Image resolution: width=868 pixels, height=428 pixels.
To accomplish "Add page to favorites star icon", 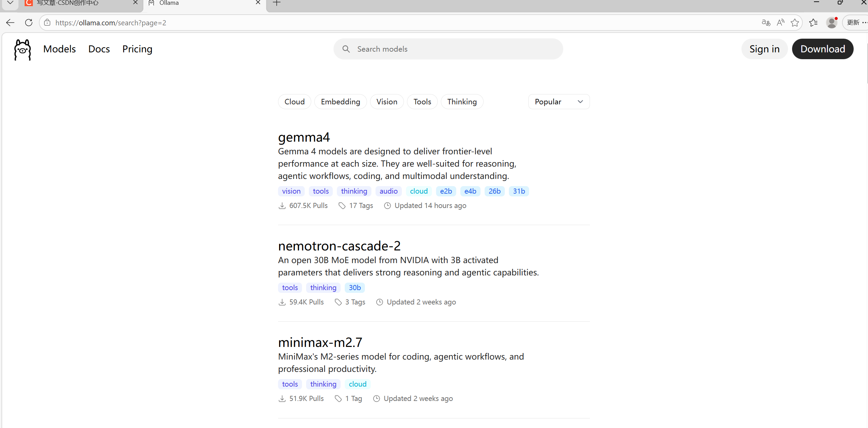I will coord(795,23).
